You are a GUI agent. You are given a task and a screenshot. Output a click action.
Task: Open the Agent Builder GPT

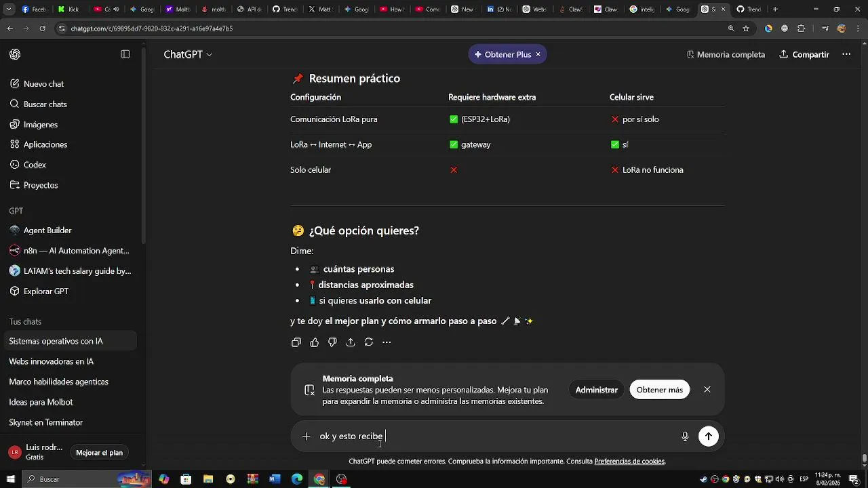click(x=47, y=230)
